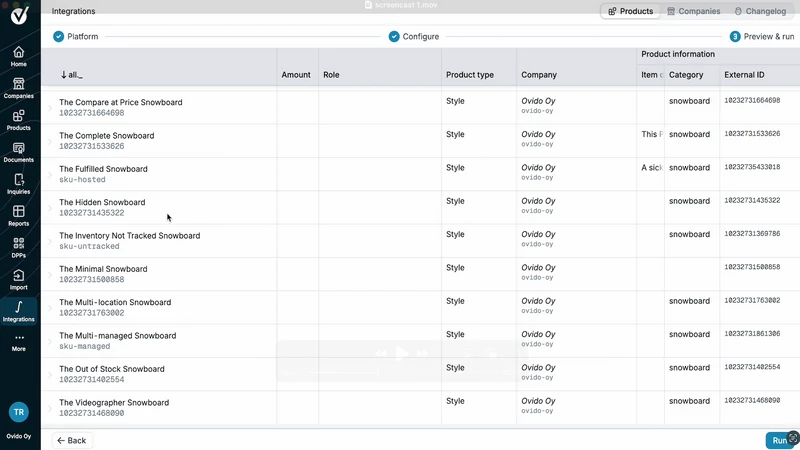
Task: Switch to the Companies tab
Action: point(694,11)
